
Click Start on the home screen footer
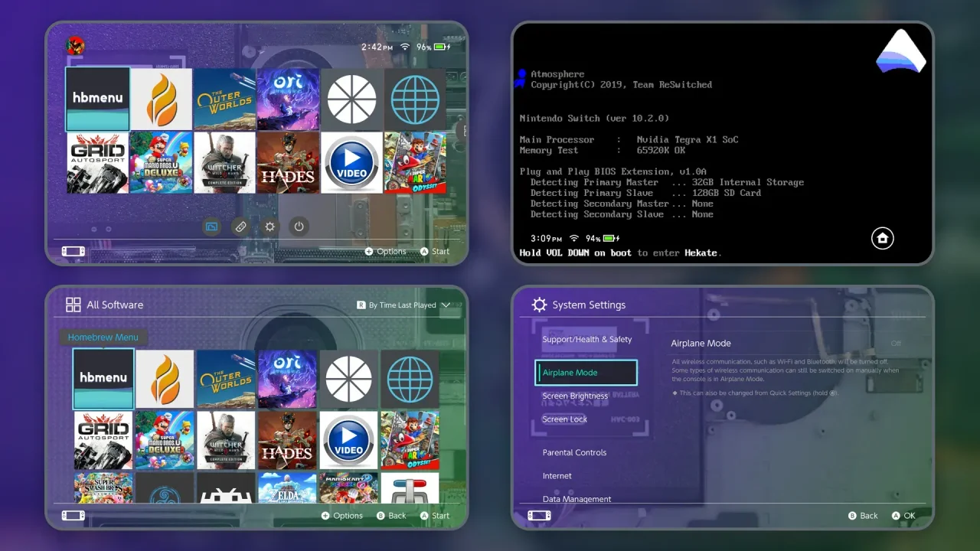(435, 251)
